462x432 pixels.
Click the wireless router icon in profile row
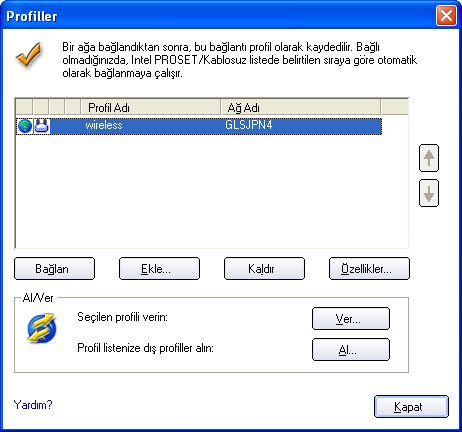click(x=42, y=126)
